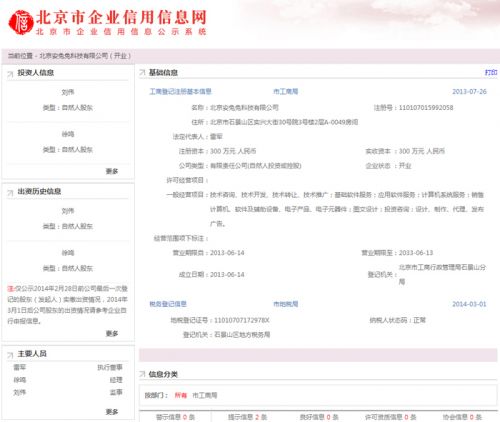Select the 市工商局 department filter under 信息分类
This screenshot has height=422, width=500.
point(205,395)
